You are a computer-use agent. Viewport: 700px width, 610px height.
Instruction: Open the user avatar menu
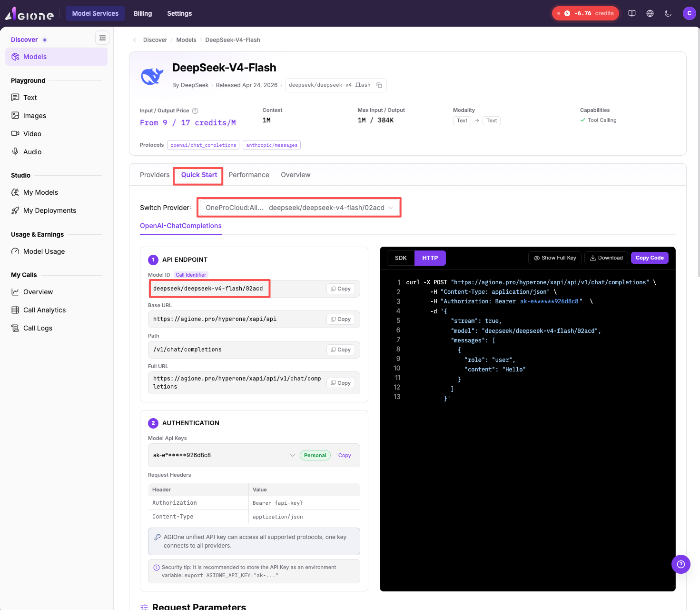689,13
